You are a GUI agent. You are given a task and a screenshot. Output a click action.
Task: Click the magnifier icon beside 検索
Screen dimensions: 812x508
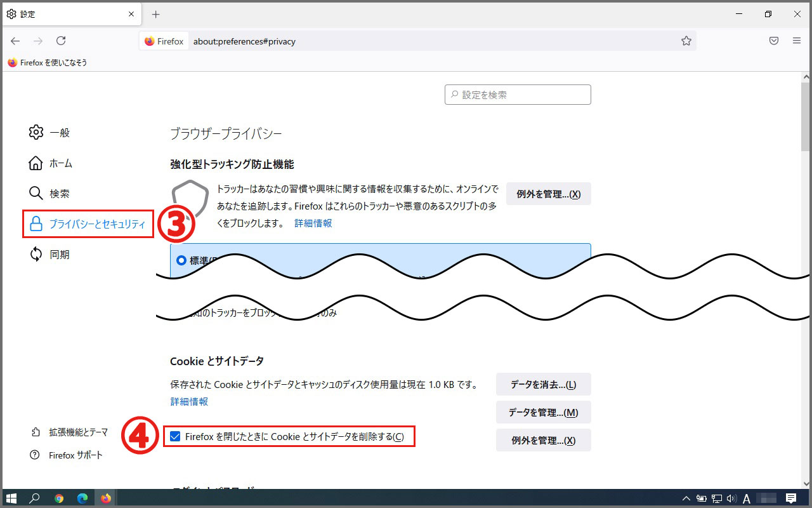[36, 194]
